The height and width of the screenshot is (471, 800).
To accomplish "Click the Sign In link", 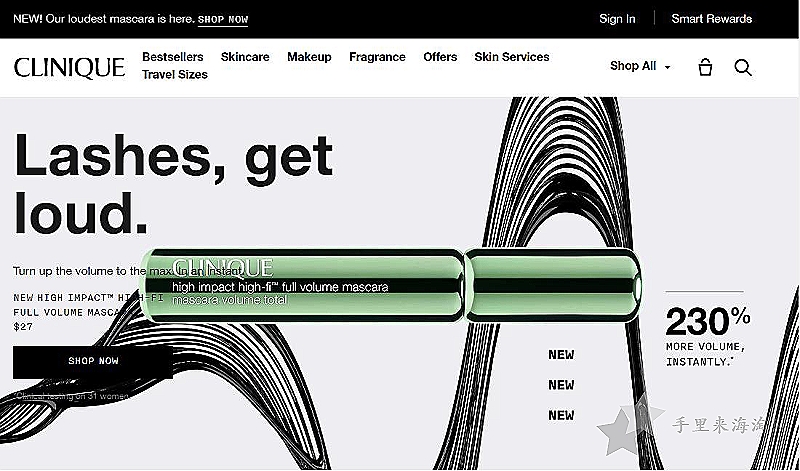I will coord(617,19).
